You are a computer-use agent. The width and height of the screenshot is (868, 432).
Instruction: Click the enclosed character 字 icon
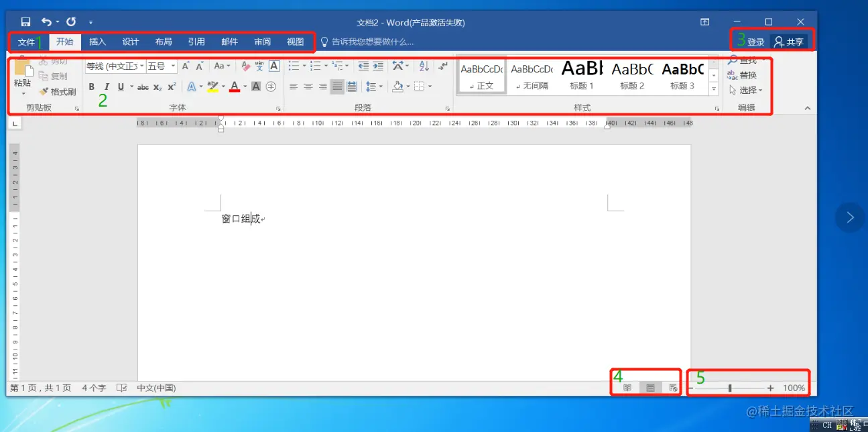coord(271,87)
